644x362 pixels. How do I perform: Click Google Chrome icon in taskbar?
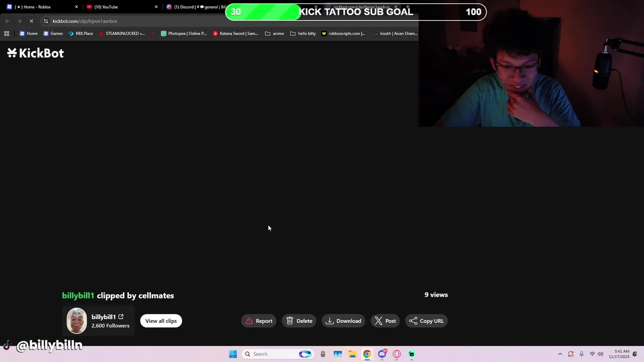(x=367, y=354)
